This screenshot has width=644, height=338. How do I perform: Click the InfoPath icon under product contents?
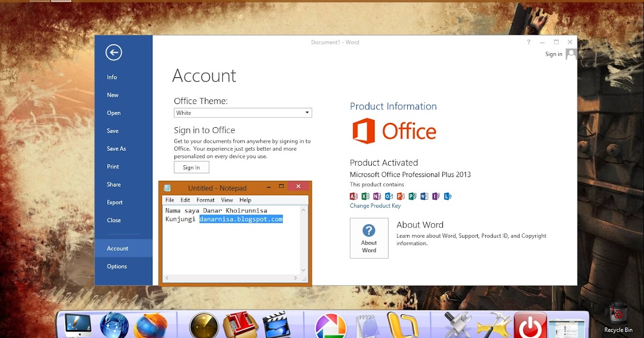tap(436, 196)
